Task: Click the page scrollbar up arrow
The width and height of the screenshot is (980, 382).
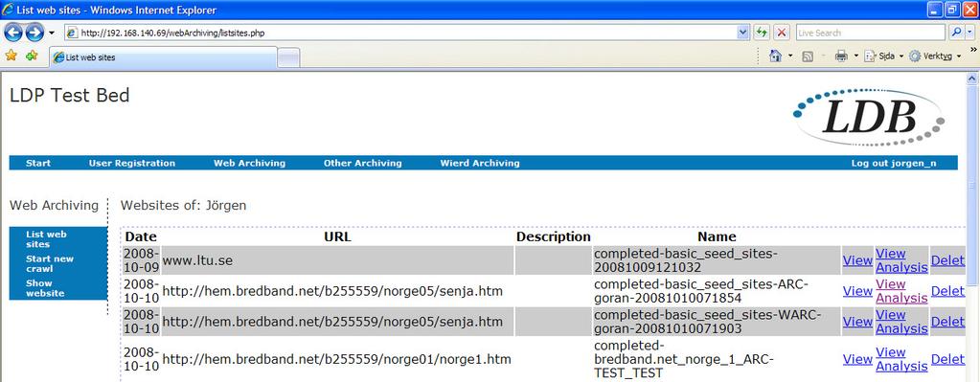Action: tap(972, 79)
